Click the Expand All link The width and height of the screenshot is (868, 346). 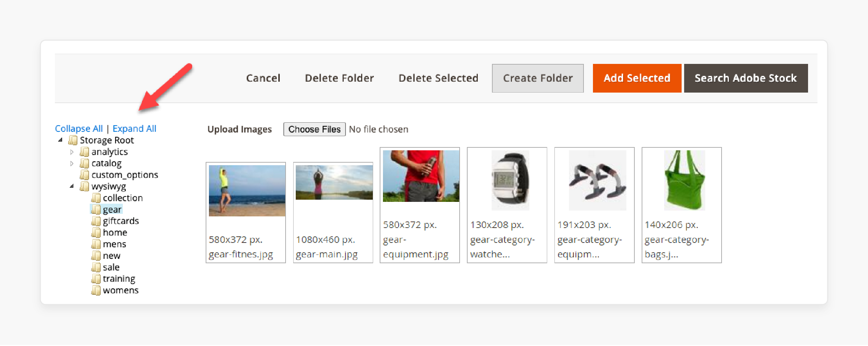(134, 129)
